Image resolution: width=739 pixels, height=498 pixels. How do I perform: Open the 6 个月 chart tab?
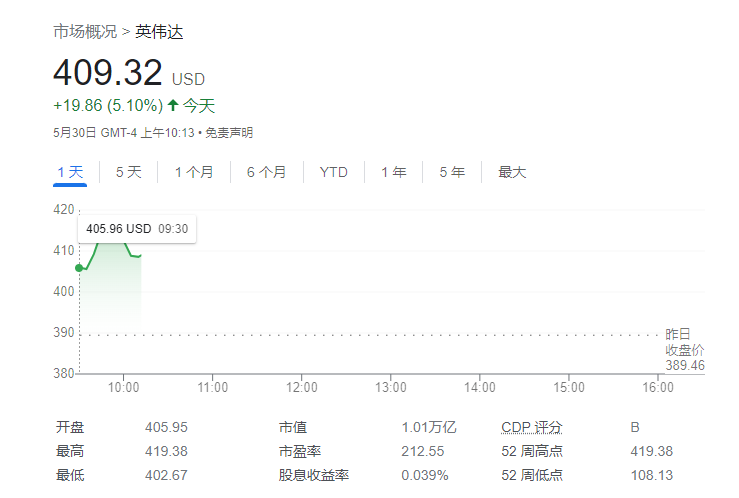click(x=266, y=172)
